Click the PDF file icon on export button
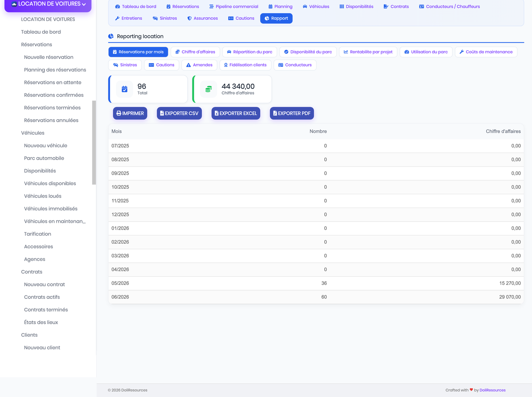 click(x=275, y=113)
